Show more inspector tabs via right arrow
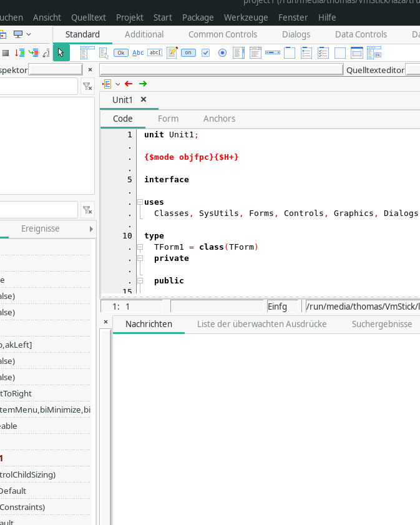Viewport: 420px width, 525px height. (x=91, y=229)
